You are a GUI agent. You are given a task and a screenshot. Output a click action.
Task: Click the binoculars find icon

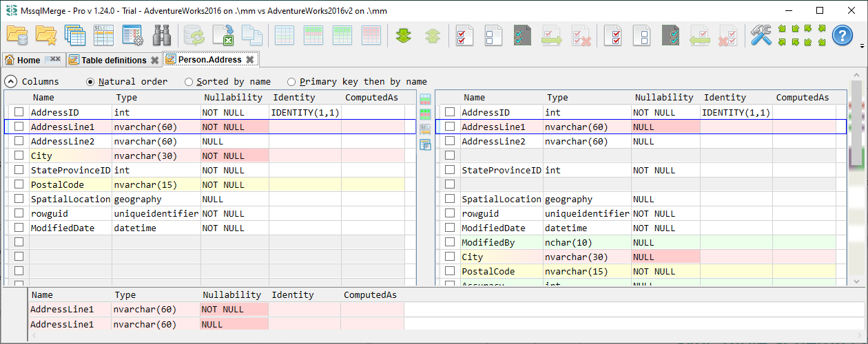162,35
